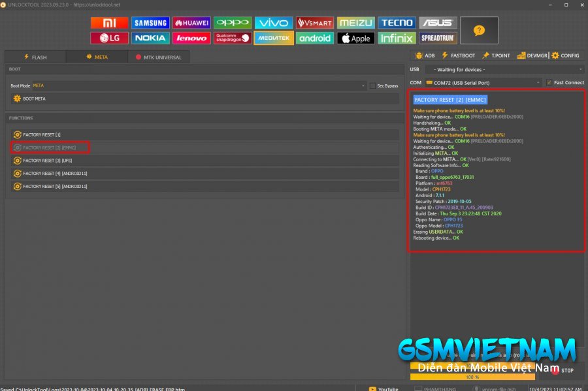Viewport: 588px width, 391px height.
Task: Expand the COM72 USB Serial Port dropdown
Action: [x=483, y=83]
